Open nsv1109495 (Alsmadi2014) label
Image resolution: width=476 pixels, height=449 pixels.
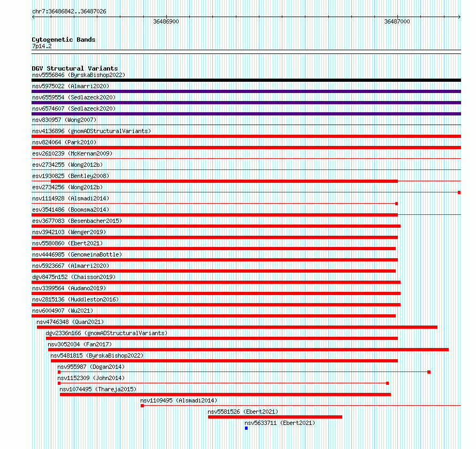point(179,400)
